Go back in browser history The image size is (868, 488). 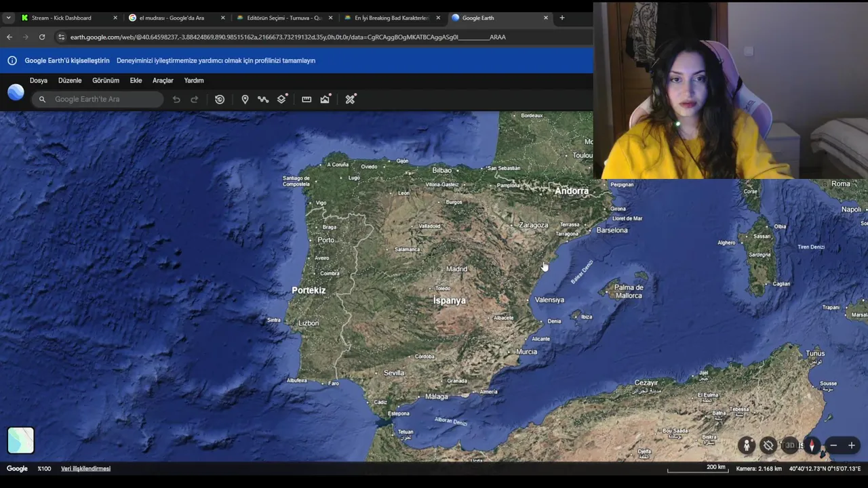tap(9, 37)
